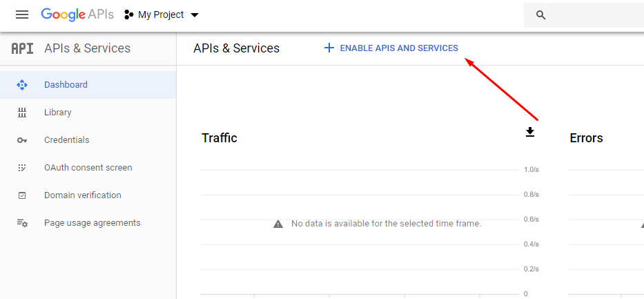Open the hamburger navigation menu
Image resolution: width=644 pixels, height=299 pixels.
tap(22, 15)
